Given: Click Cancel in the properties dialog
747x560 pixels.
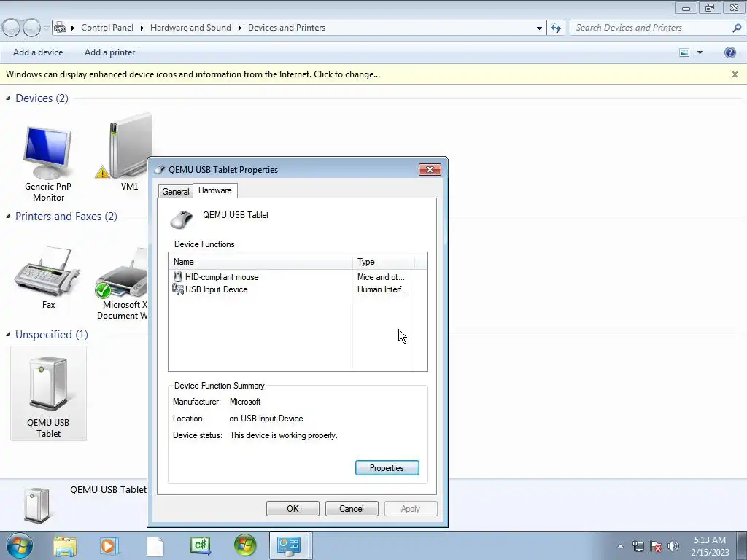Looking at the screenshot, I should 352,508.
